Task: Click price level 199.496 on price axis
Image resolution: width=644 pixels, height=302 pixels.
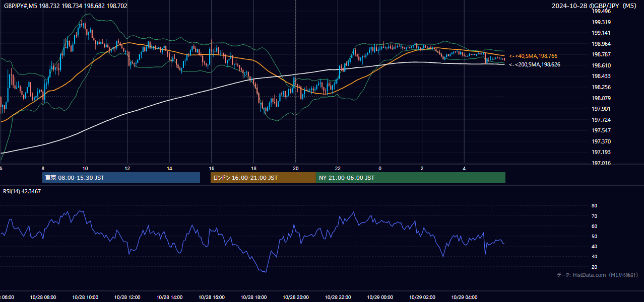Action: (601, 11)
